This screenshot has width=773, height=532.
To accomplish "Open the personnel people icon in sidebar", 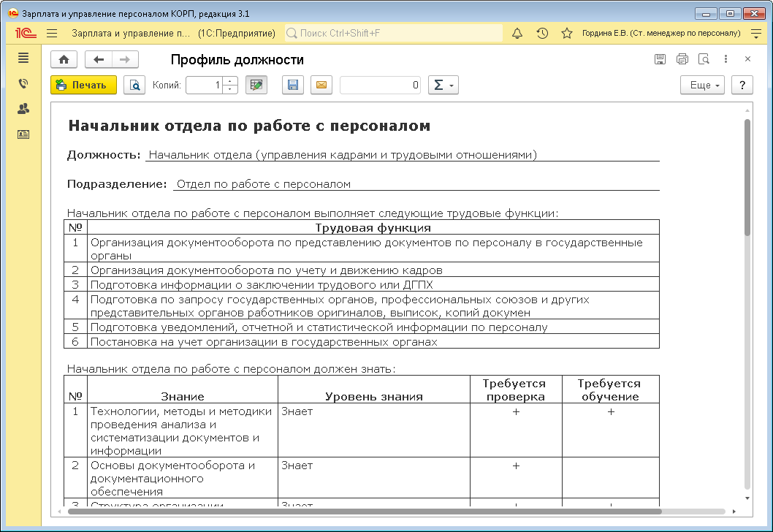I will [23, 109].
